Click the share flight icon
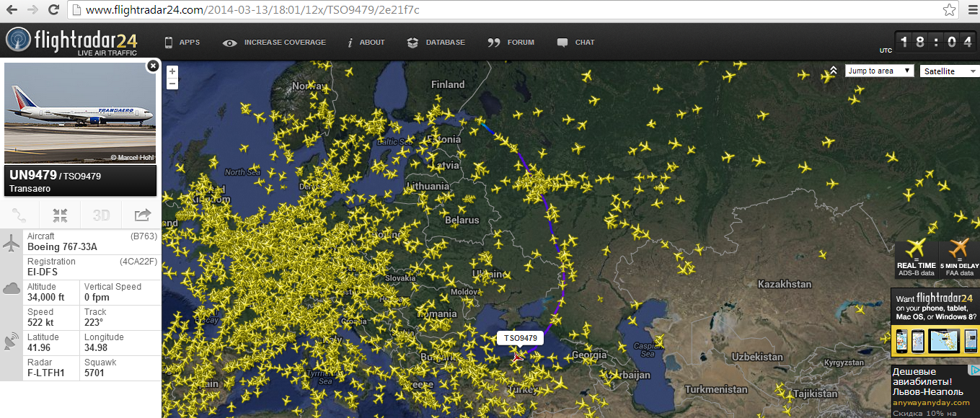 [142, 215]
